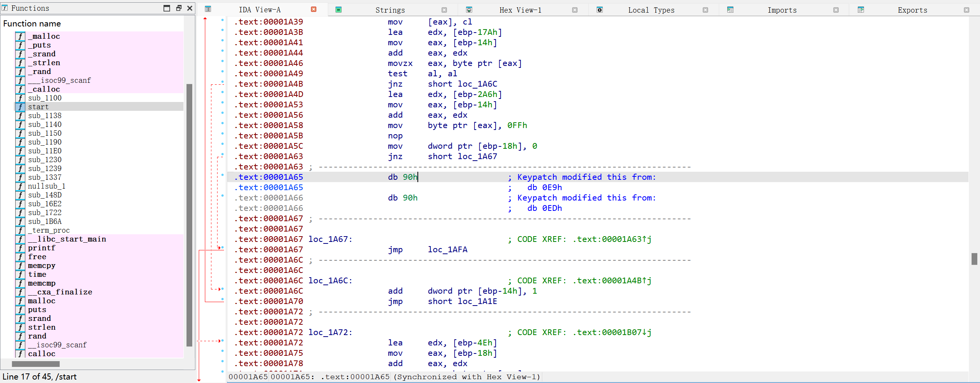Click function icon beside sub_1100
This screenshot has width=980, height=383.
click(x=20, y=98)
